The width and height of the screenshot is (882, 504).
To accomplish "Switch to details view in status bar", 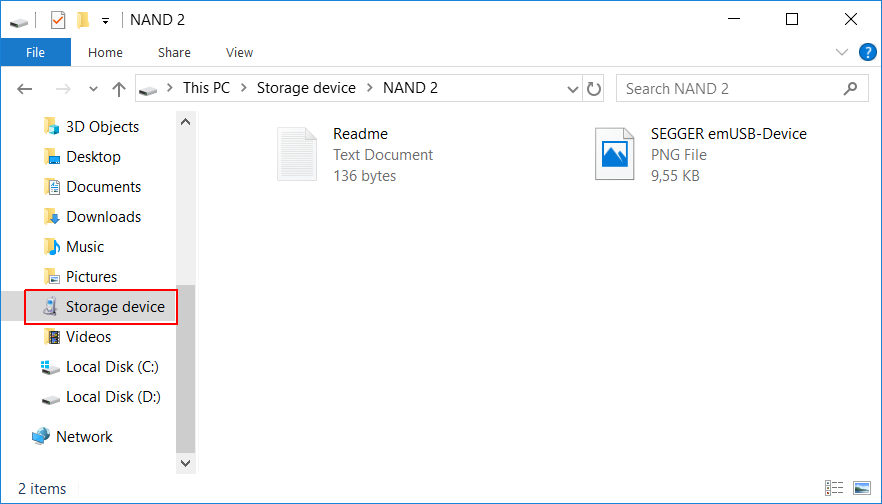I will click(x=834, y=488).
